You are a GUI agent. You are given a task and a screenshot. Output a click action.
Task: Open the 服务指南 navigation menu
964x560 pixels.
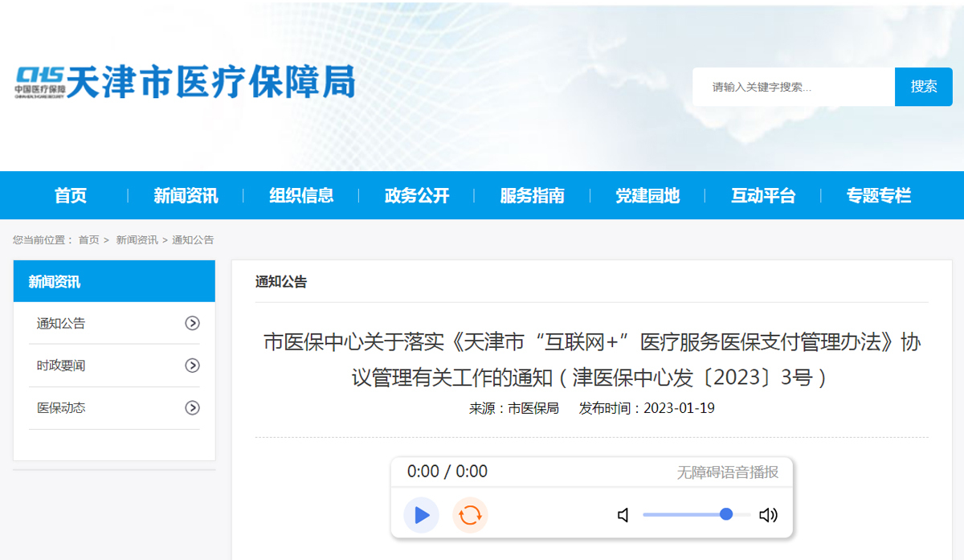pos(532,195)
